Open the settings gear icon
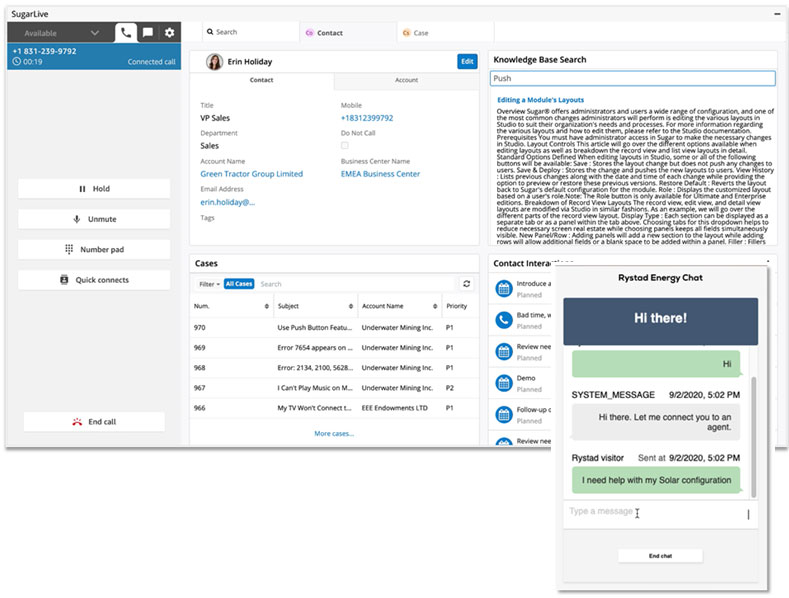 click(170, 33)
